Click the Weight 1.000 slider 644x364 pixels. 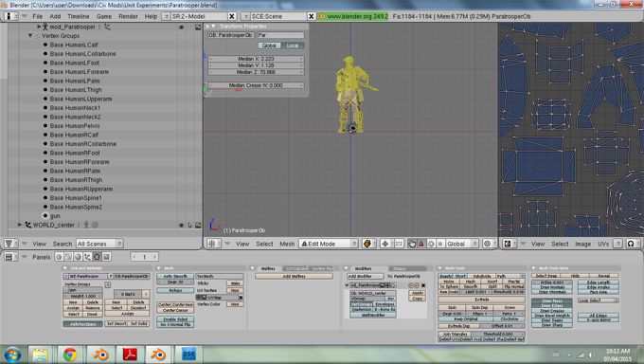83,296
